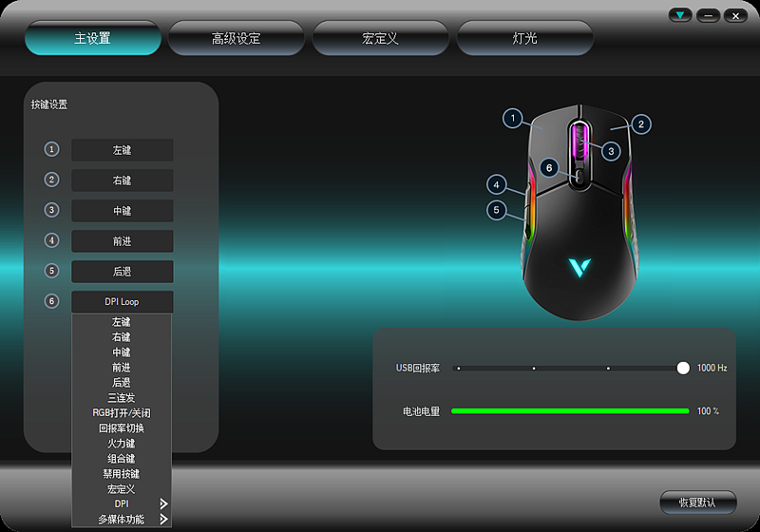Open the 中键 dropdown for button 3
760x532 pixels.
(x=123, y=211)
